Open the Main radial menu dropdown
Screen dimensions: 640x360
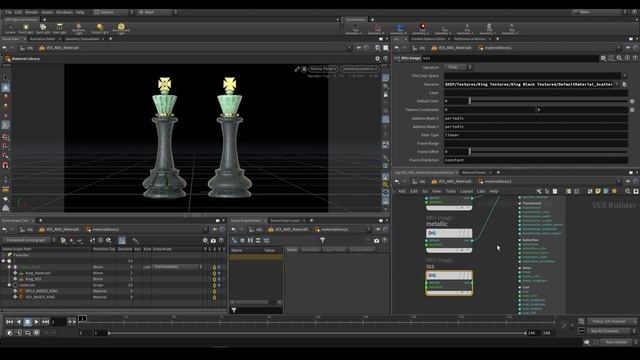tap(157, 12)
